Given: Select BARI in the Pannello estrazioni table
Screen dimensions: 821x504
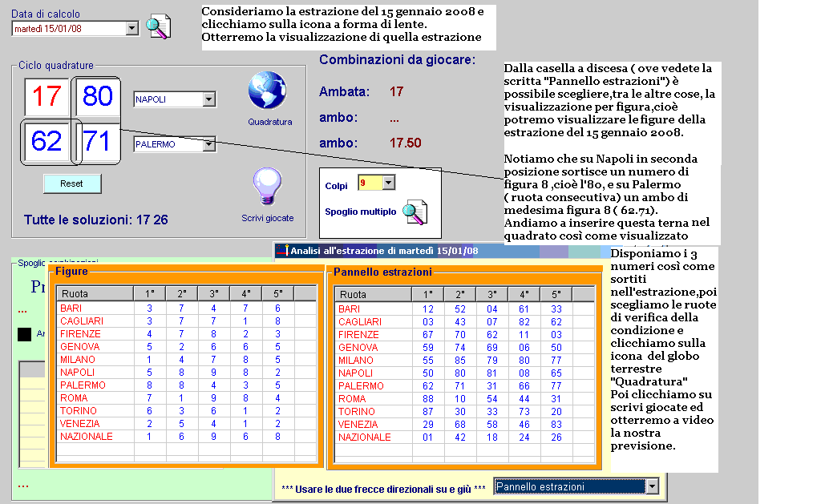Looking at the screenshot, I should [349, 308].
